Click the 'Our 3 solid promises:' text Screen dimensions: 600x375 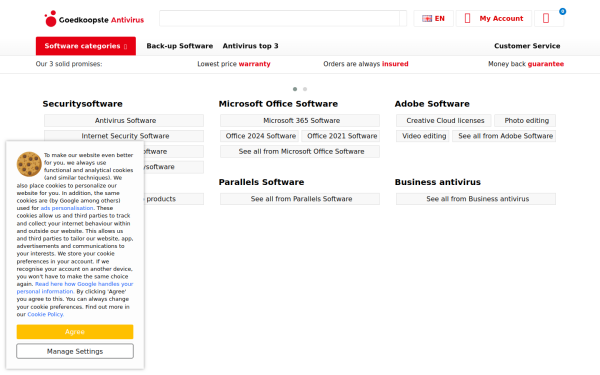pos(69,64)
